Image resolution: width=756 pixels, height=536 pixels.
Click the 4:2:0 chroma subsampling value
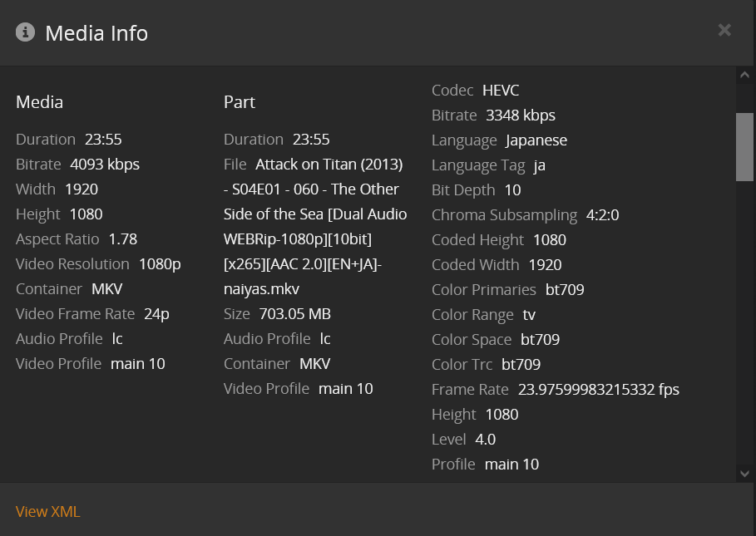pyautogui.click(x=603, y=214)
